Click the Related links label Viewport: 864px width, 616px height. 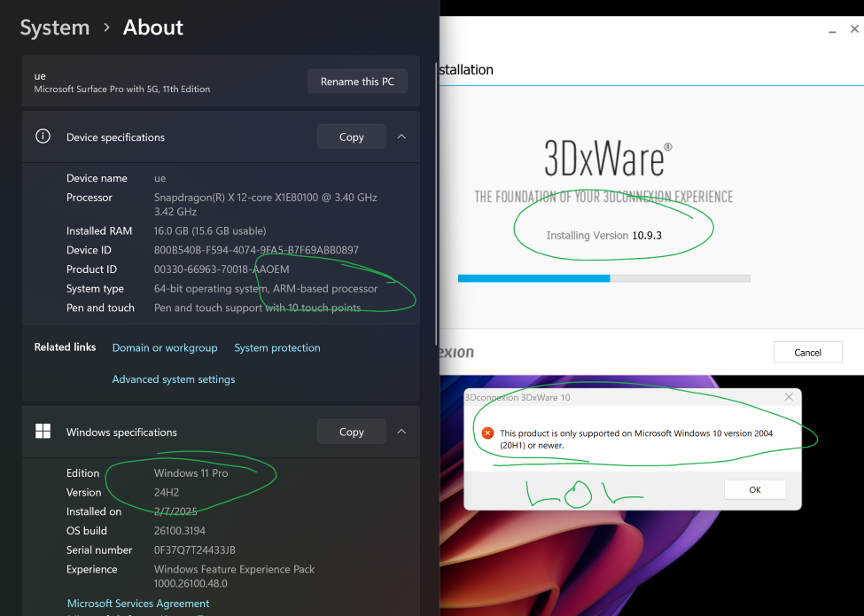point(65,347)
